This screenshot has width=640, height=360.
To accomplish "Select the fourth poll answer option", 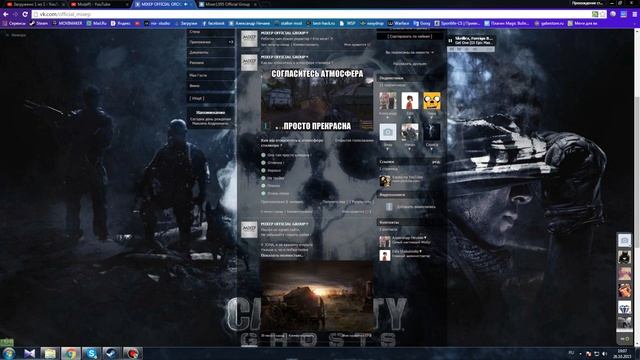I will click(263, 178).
